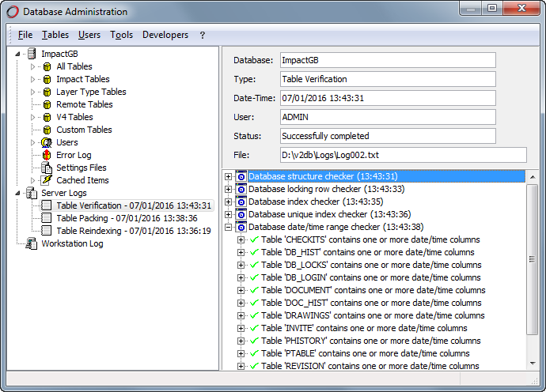Expand the V4 Tables node
Screen dimensions: 546x392
pos(32,117)
